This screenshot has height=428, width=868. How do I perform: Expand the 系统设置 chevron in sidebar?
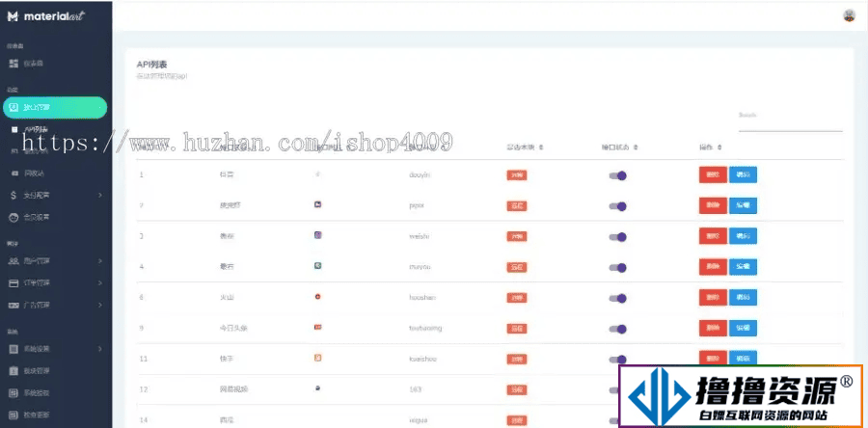100,349
